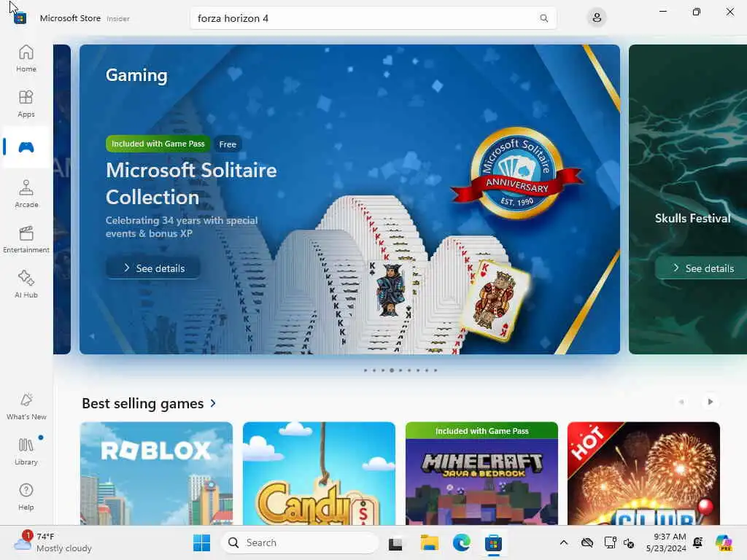Click the Microsoft Store taskbar icon
This screenshot has width=747, height=560.
pos(494,542)
